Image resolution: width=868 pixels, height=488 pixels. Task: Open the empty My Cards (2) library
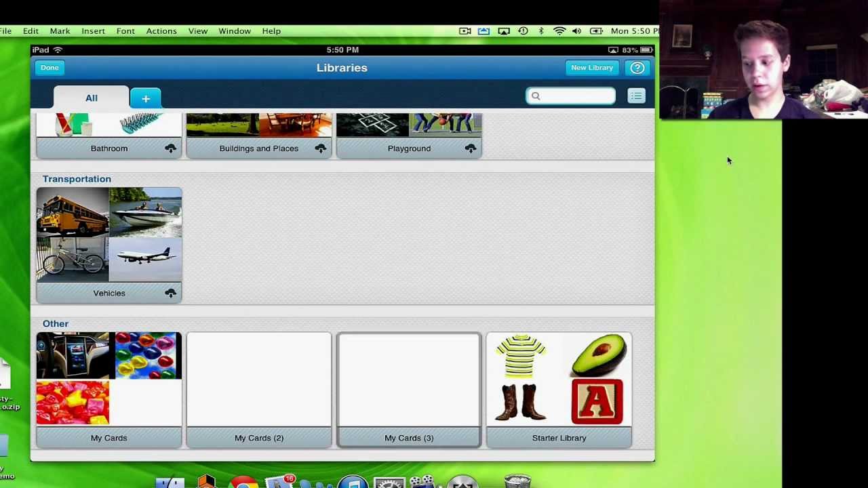pos(259,390)
